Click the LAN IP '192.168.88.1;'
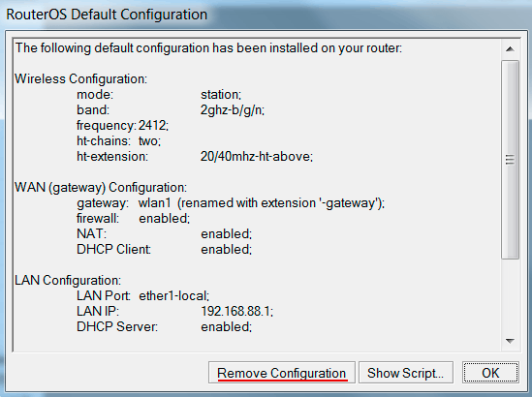 tap(237, 311)
